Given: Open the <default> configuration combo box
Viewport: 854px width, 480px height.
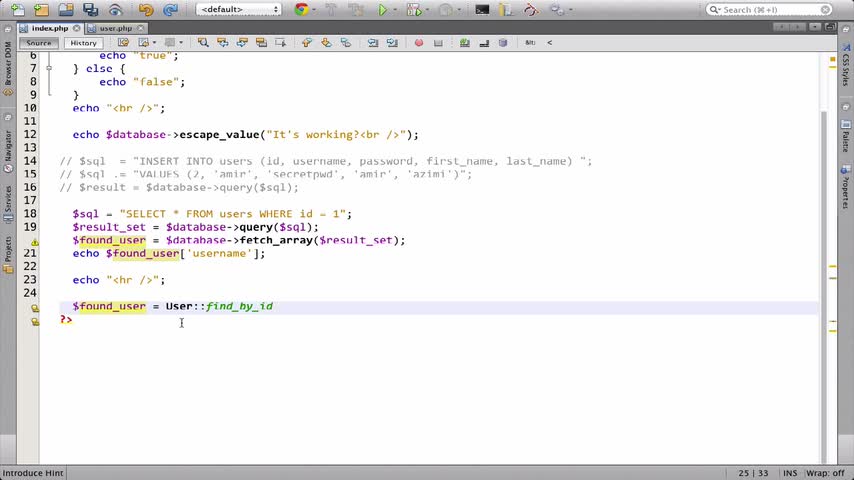Looking at the screenshot, I should tap(239, 9).
